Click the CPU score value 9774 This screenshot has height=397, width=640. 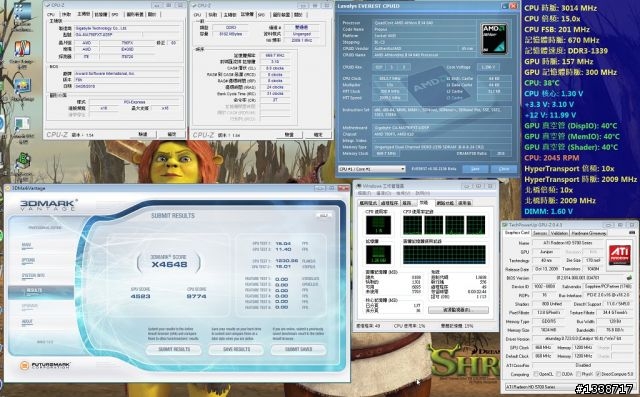point(196,296)
